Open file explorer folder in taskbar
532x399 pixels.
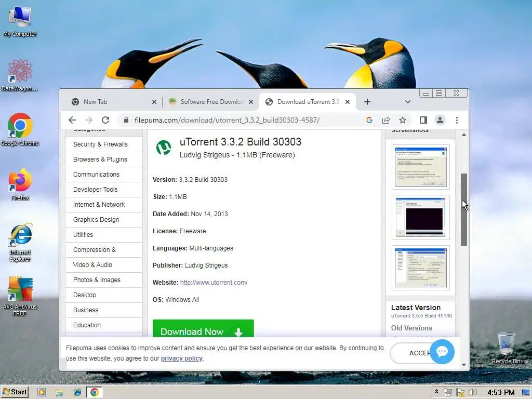(x=59, y=393)
